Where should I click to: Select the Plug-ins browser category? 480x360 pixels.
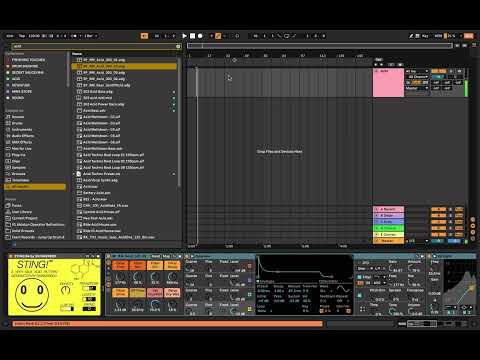pyautogui.click(x=19, y=155)
